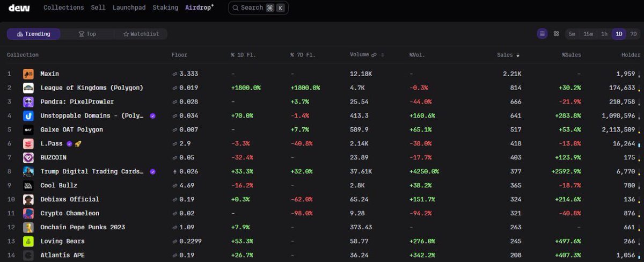Viewport: 644px width, 262px height.
Task: Select the 1h time range
Action: click(x=604, y=34)
